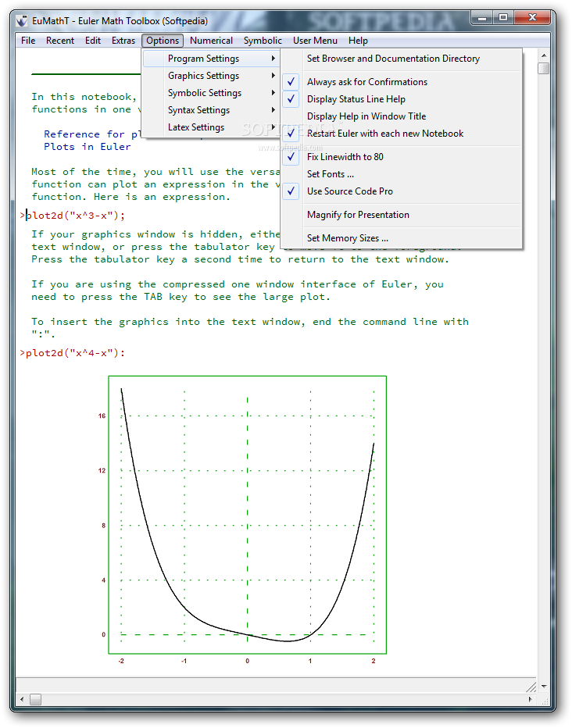Choose Set Browser and Documentation Directory

click(401, 59)
